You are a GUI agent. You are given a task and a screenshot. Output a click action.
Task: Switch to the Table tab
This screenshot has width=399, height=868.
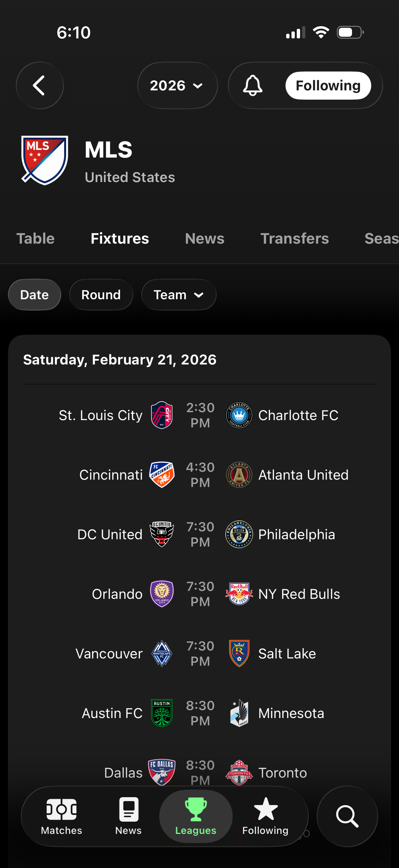coord(35,239)
